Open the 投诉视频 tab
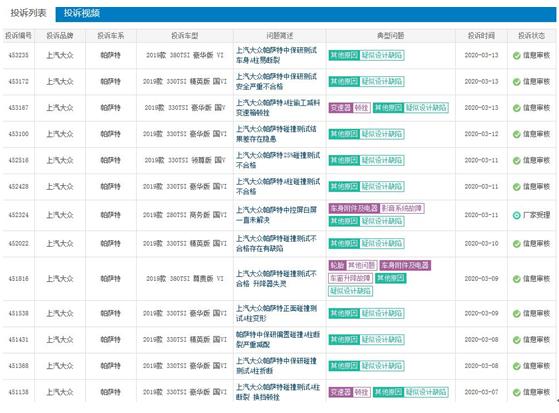The height and width of the screenshot is (413, 559). click(82, 14)
